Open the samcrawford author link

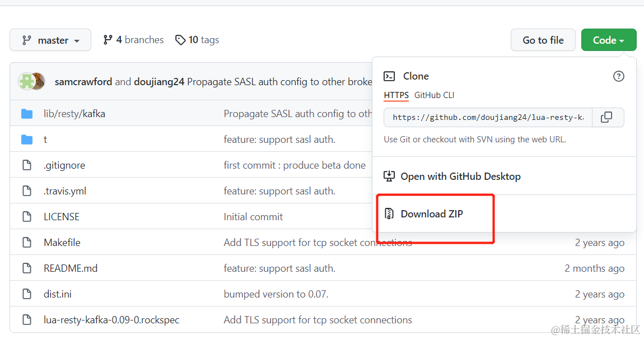83,82
